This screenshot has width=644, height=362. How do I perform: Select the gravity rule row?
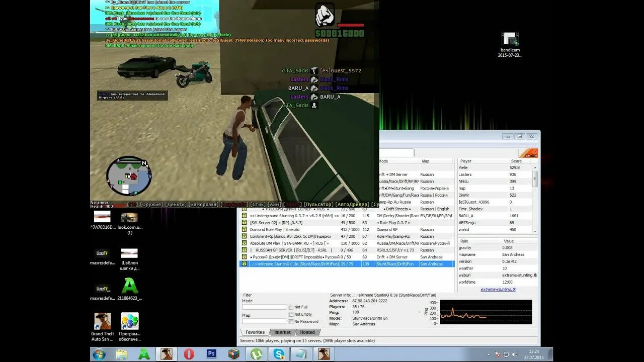coord(498,247)
